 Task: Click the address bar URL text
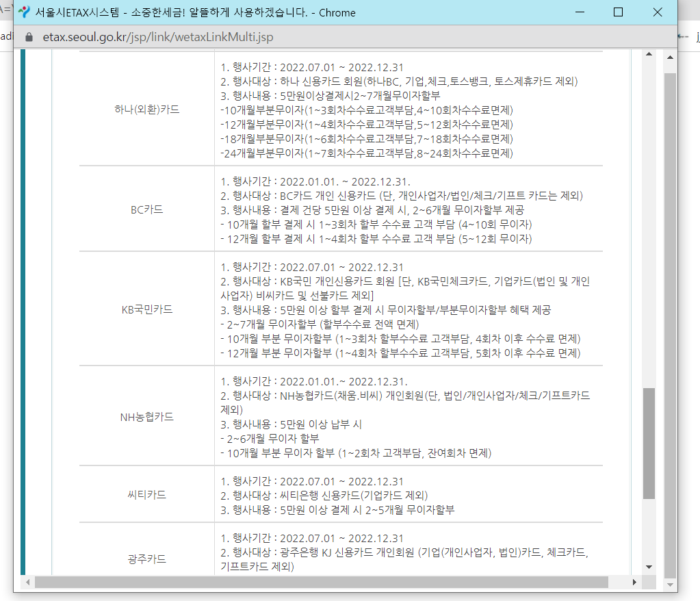point(158,37)
